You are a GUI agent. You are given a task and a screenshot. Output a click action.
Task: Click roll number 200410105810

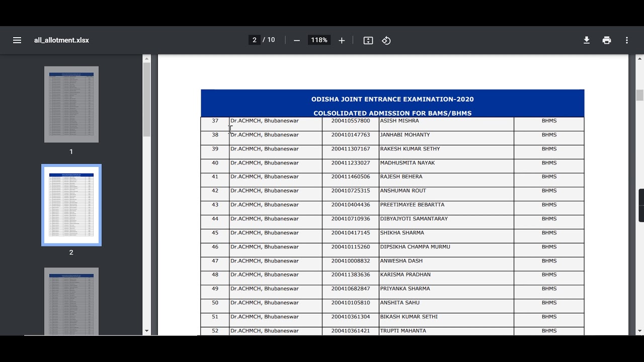[351, 303]
